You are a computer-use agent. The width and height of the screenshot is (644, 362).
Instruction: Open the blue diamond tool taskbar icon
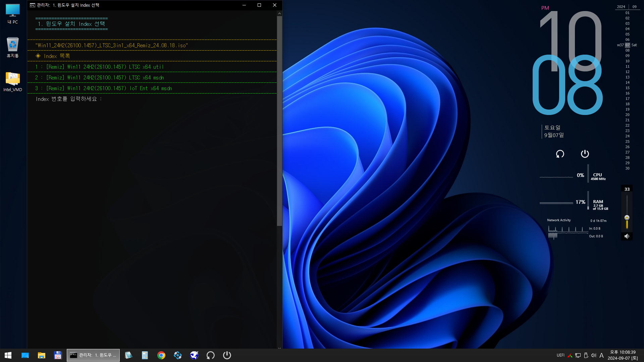pos(178,355)
